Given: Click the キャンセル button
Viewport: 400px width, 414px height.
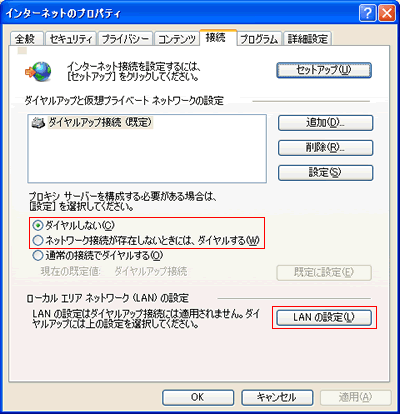Looking at the screenshot, I should click(277, 398).
